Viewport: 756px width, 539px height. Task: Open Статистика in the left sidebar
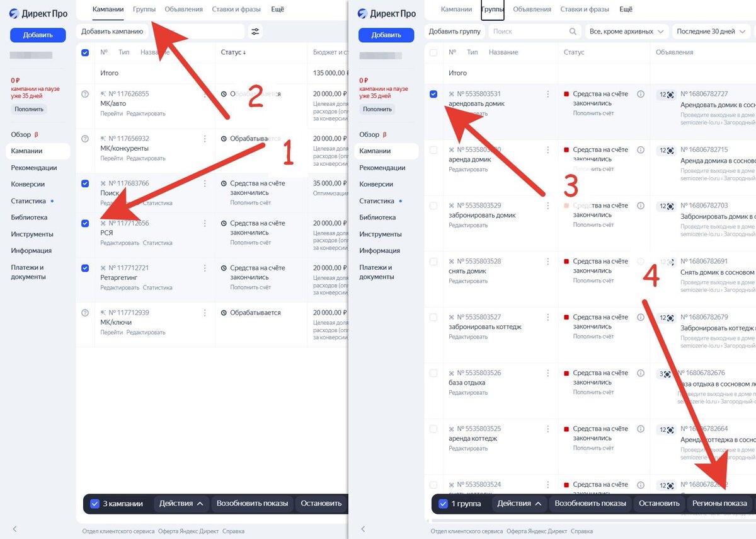pyautogui.click(x=28, y=201)
